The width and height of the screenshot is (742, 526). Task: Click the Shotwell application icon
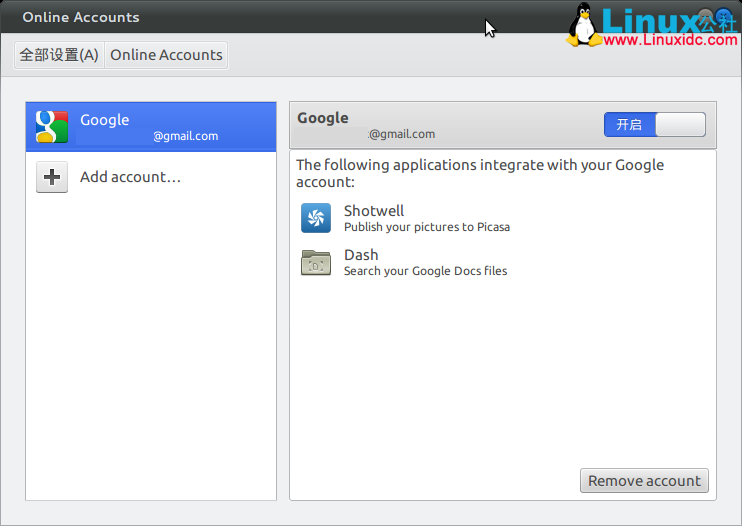click(x=316, y=218)
